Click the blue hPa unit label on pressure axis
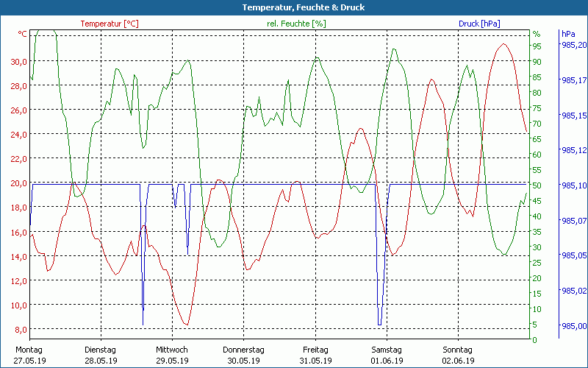This screenshot has width=588, height=368. coord(568,34)
